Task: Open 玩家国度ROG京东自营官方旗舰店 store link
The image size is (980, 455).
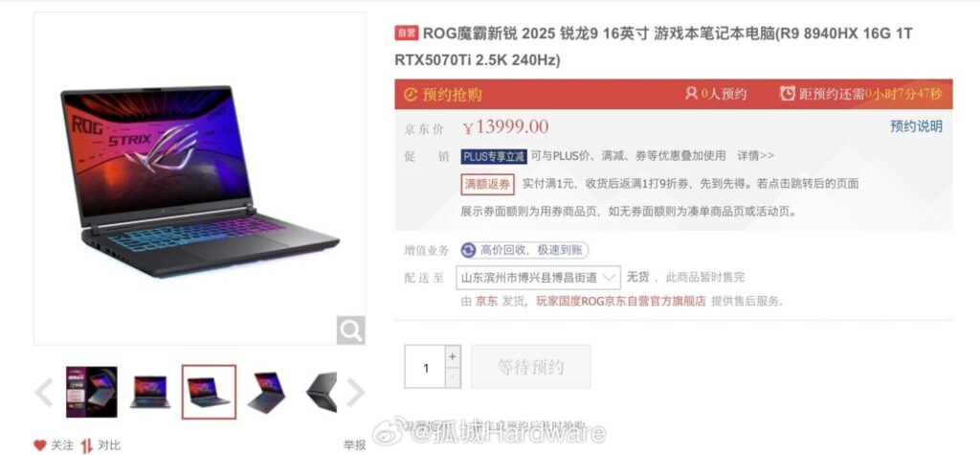Action: click(620, 301)
